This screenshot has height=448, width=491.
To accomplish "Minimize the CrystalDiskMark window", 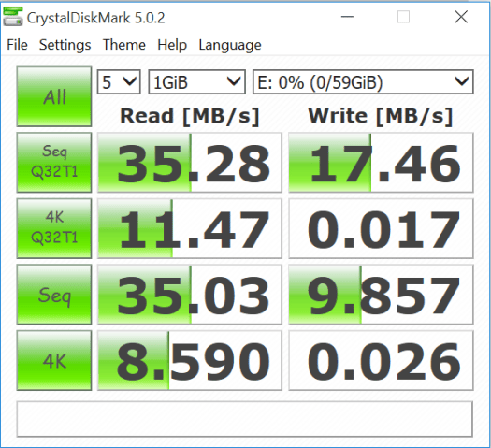I will coord(347,17).
